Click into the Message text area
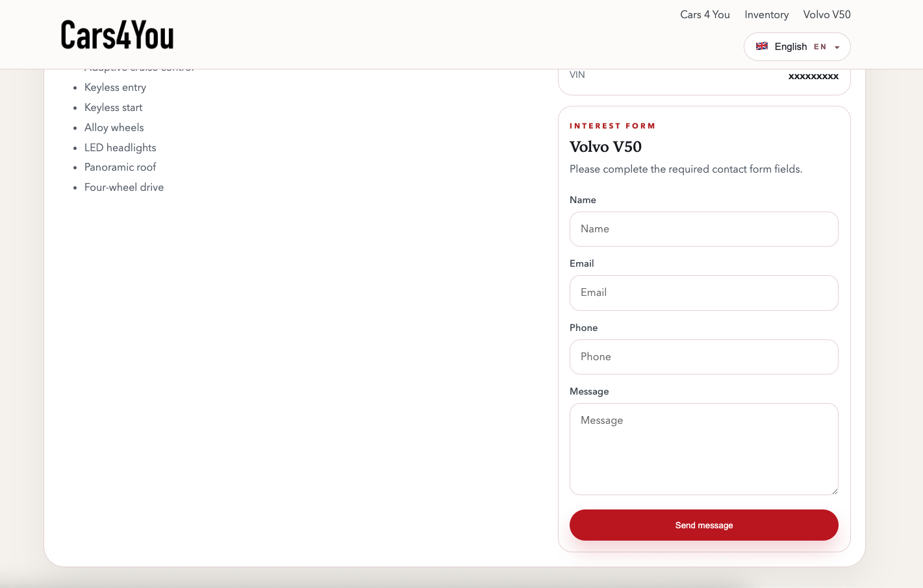 704,449
